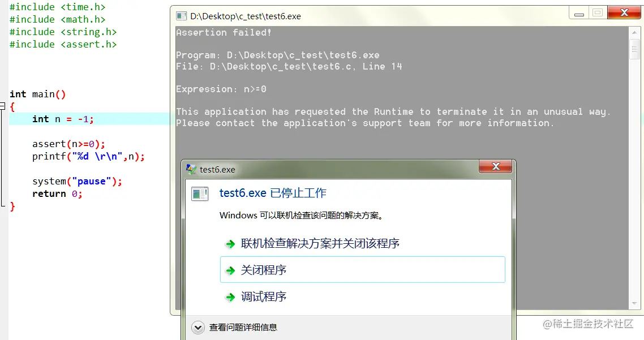Click 'Assertion failed!' text in console
The width and height of the screenshot is (644, 340).
[224, 32]
